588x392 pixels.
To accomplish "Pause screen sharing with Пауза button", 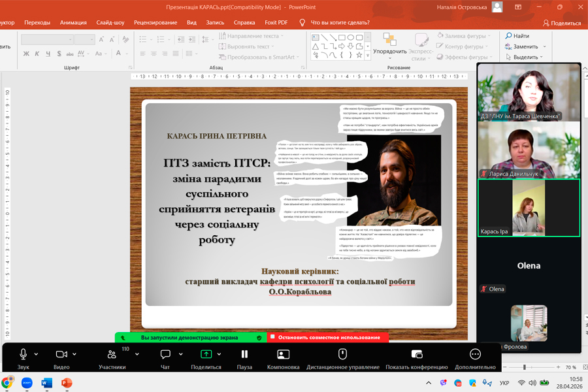I will coord(244,355).
